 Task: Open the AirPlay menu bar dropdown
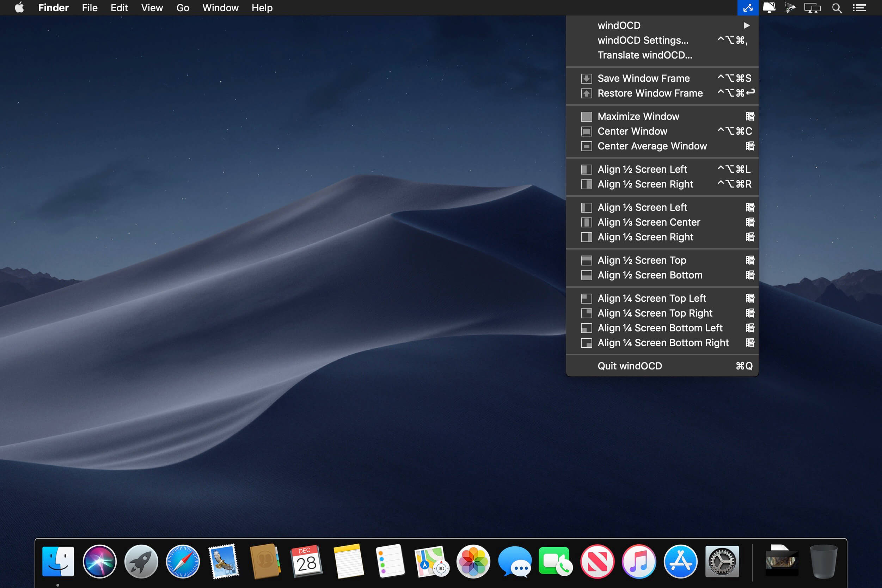[769, 8]
